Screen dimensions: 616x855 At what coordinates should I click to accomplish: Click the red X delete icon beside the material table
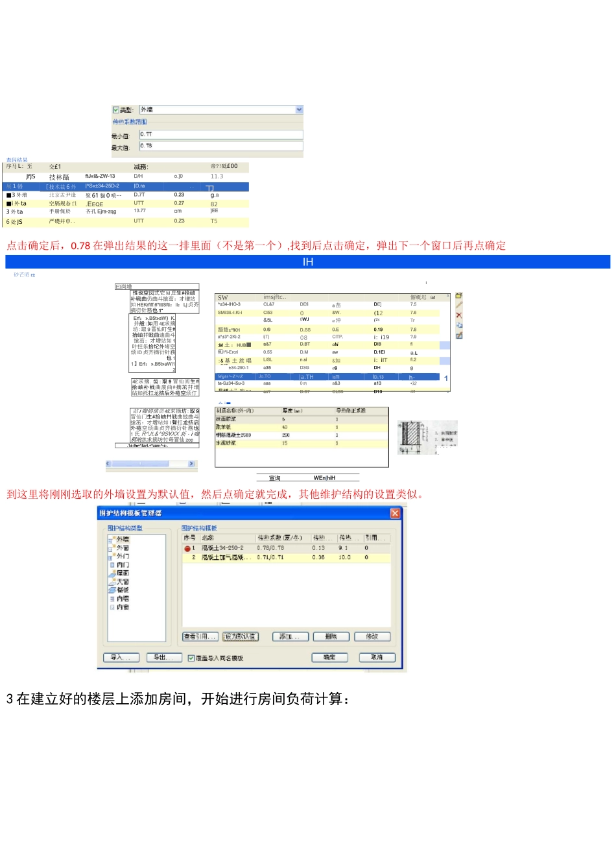(x=459, y=315)
